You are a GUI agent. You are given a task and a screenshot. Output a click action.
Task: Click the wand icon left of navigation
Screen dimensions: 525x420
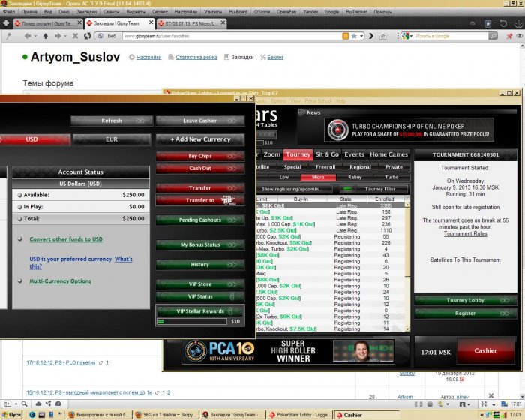(9, 36)
